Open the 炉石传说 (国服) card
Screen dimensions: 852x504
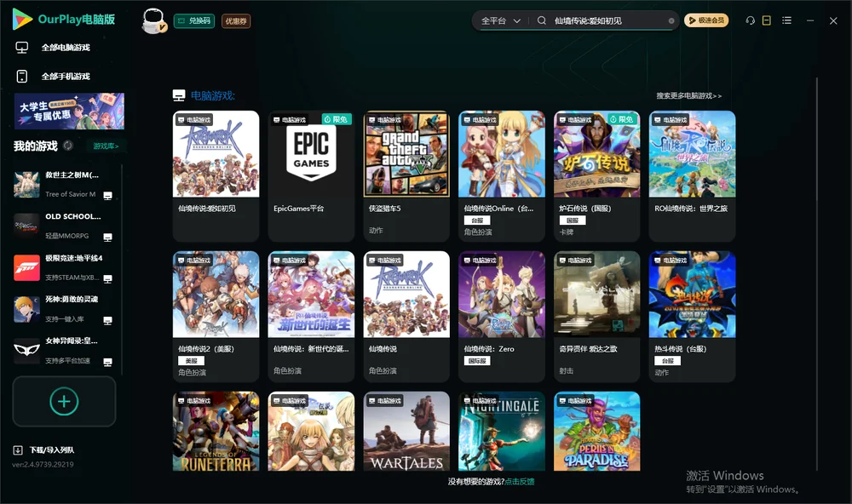click(x=597, y=176)
